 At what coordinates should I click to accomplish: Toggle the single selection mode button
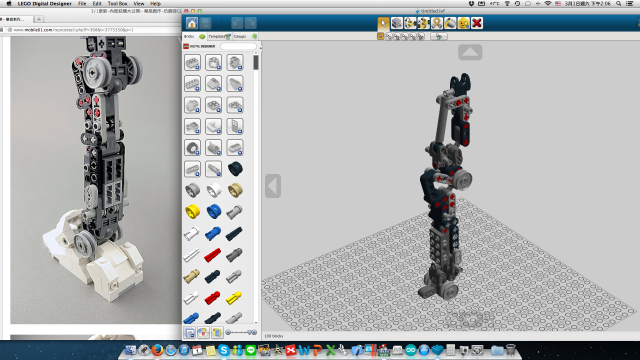tap(380, 36)
